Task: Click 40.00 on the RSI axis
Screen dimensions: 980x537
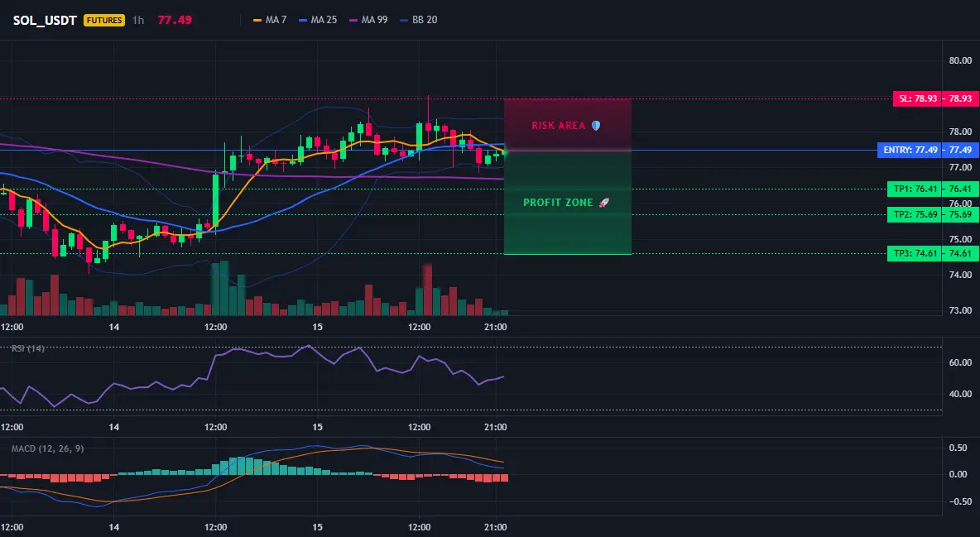Action: click(960, 394)
